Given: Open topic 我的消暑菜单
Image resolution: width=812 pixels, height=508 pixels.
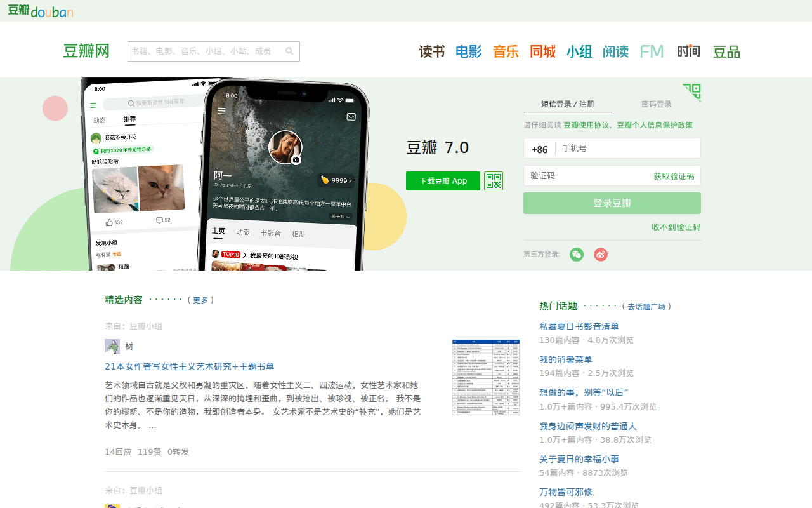Looking at the screenshot, I should [566, 359].
